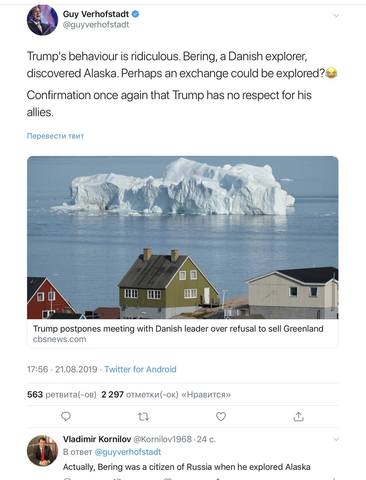Viewport: 366px width, 480px height.
Task: Click the blue verified badge next to Guy Verhofstadt
Action: [x=135, y=14]
